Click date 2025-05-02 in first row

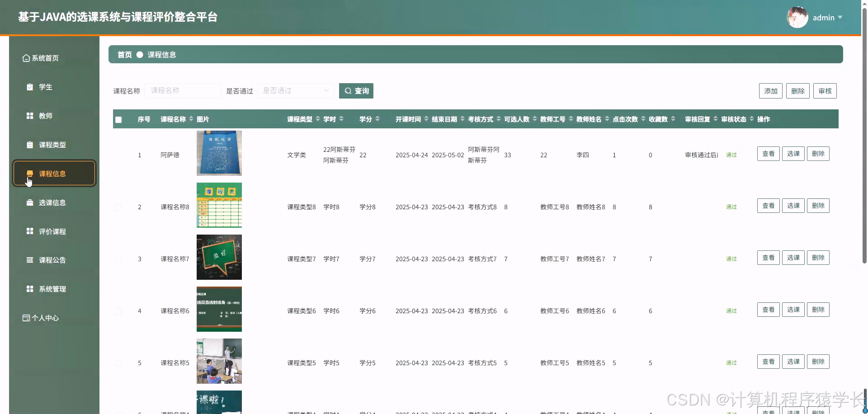coord(448,155)
